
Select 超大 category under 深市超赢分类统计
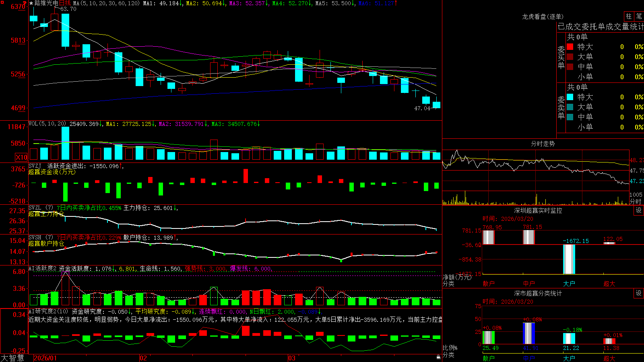point(609,358)
